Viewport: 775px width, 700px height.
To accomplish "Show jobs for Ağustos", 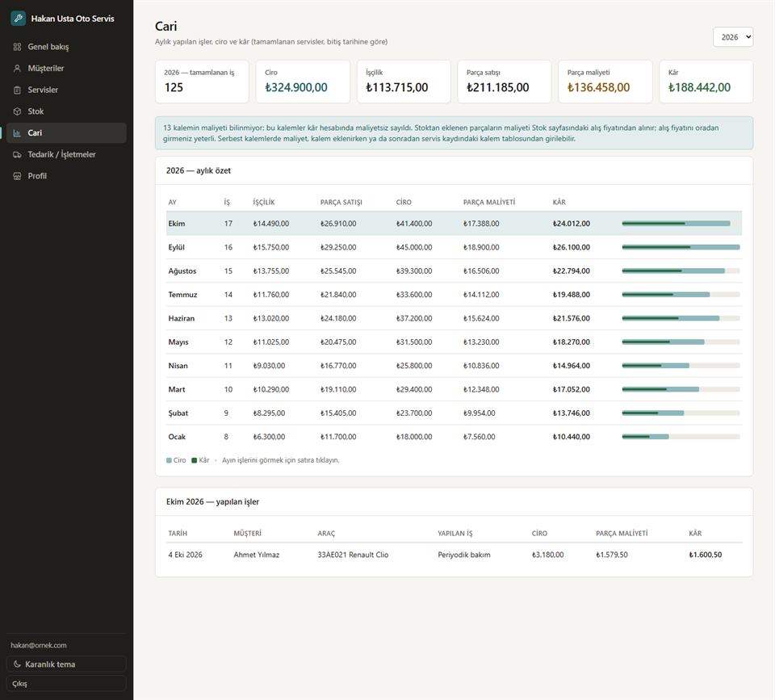I will pos(455,271).
